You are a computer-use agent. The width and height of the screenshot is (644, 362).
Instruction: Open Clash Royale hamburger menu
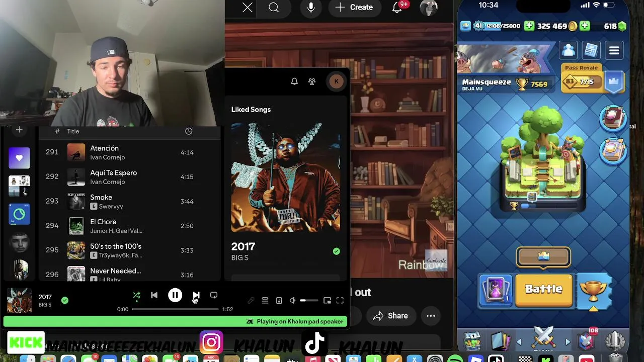[x=614, y=50]
